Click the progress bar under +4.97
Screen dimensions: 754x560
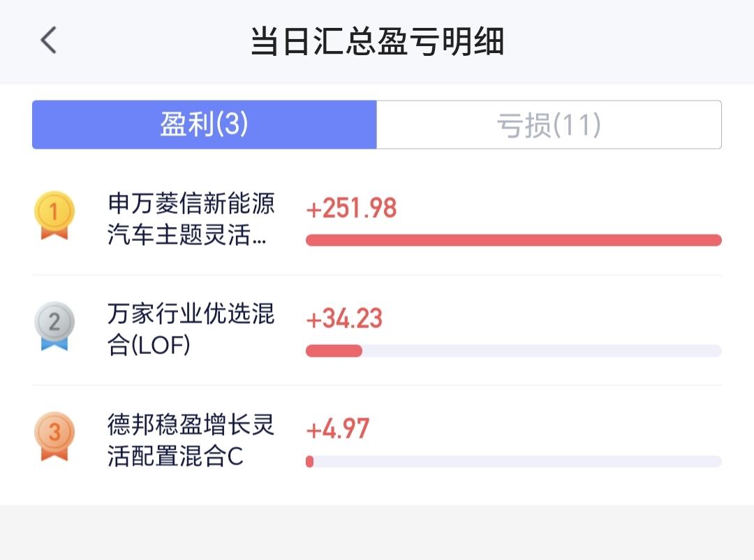(513, 462)
